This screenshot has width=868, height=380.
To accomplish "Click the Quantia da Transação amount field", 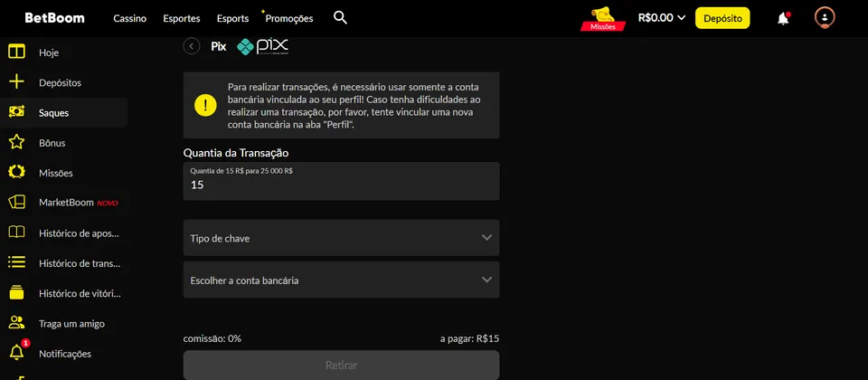I will tap(341, 185).
